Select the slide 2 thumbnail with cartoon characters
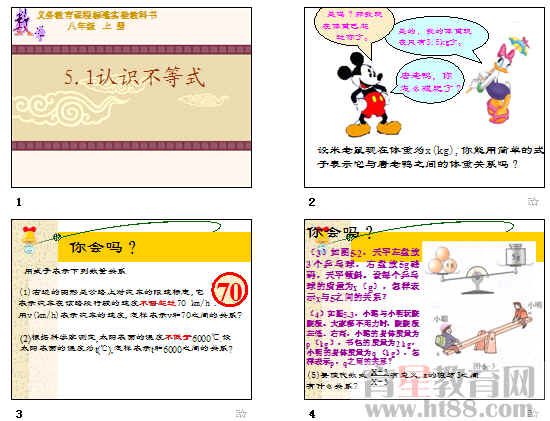Image resolution: width=550 pixels, height=421 pixels. point(424,98)
